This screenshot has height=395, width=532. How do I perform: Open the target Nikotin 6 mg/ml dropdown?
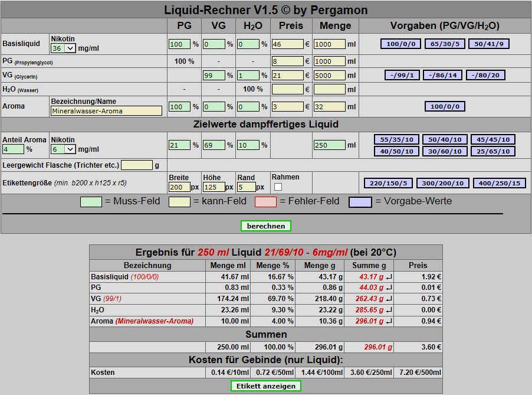coord(63,149)
